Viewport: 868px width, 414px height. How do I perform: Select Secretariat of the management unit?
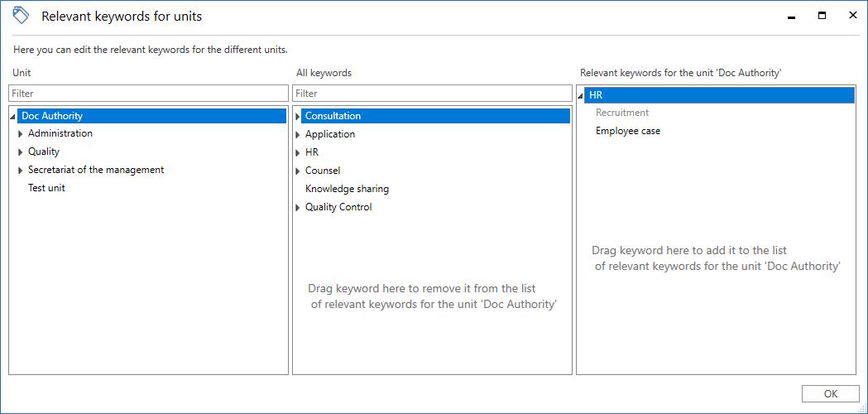(96, 170)
